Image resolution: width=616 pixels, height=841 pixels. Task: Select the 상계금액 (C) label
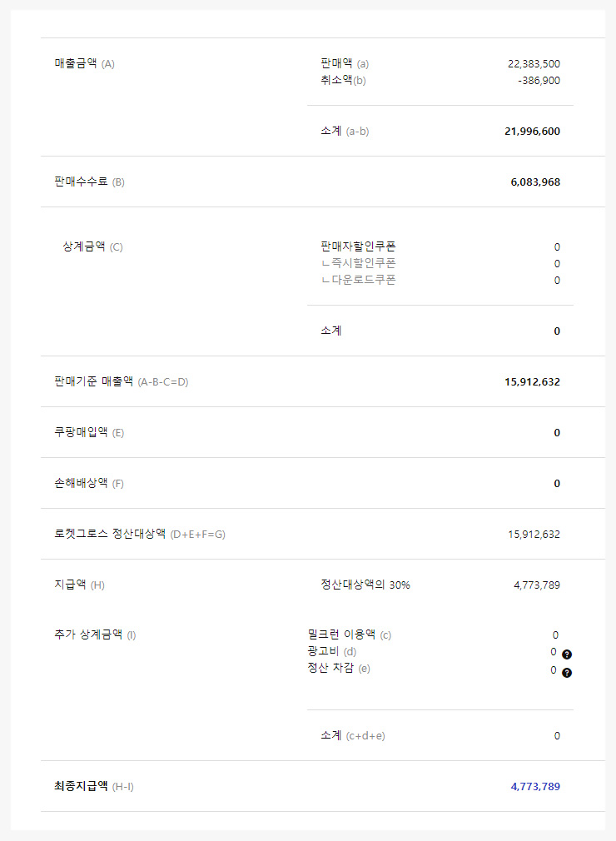point(92,246)
